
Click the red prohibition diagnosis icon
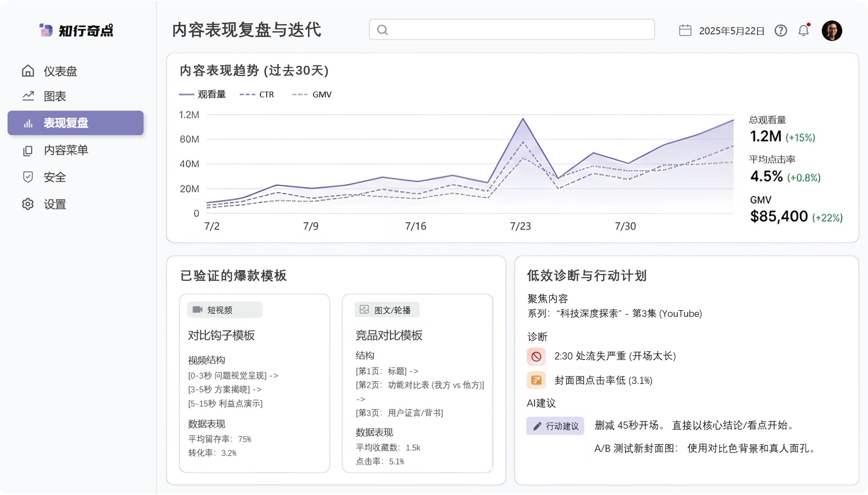[536, 356]
